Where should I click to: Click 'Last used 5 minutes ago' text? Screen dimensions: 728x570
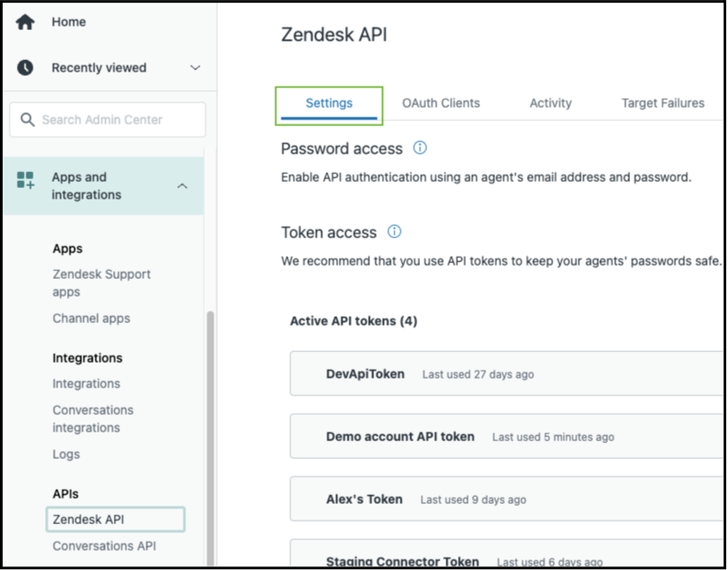[x=553, y=438]
